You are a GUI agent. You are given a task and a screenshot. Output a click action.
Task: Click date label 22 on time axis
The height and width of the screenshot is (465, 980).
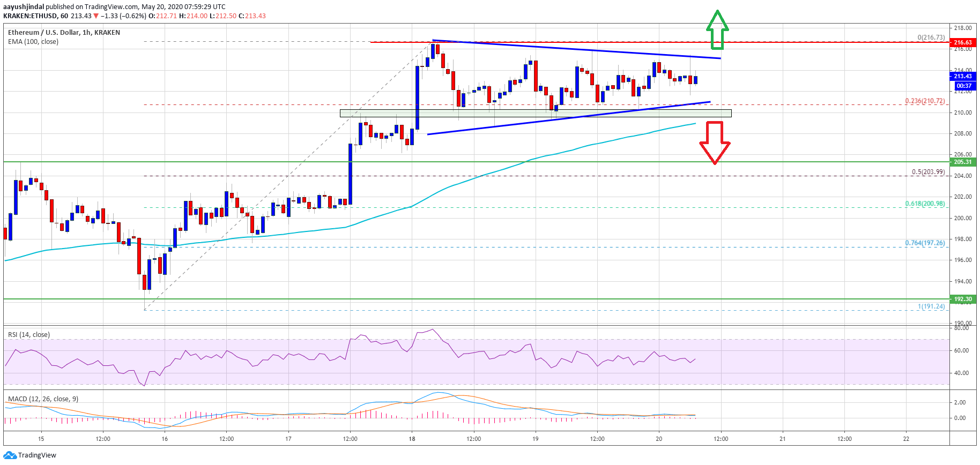[x=906, y=439]
